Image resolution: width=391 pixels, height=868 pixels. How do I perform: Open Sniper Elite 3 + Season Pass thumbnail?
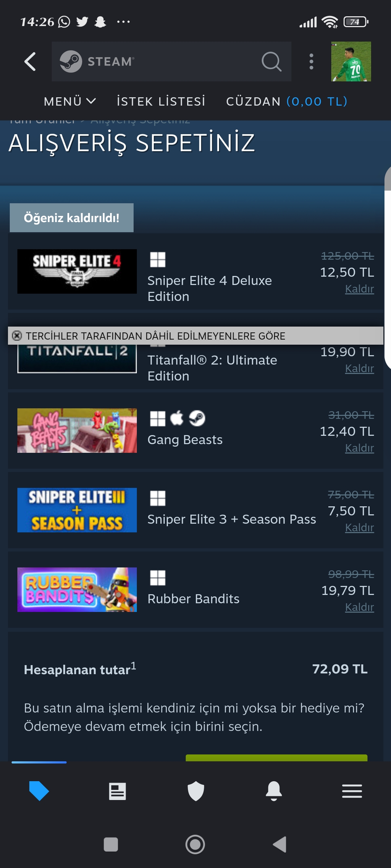pos(77,510)
